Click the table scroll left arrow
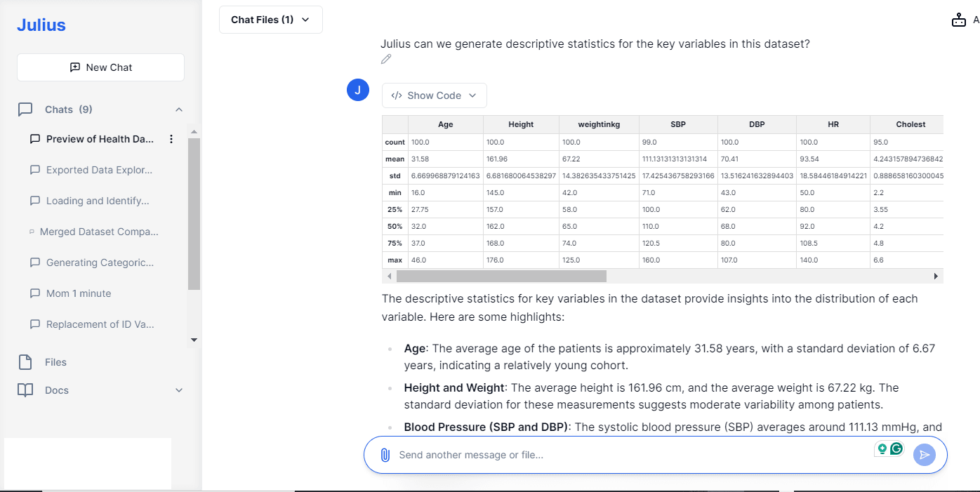Viewport: 980px width, 492px height. (x=390, y=277)
